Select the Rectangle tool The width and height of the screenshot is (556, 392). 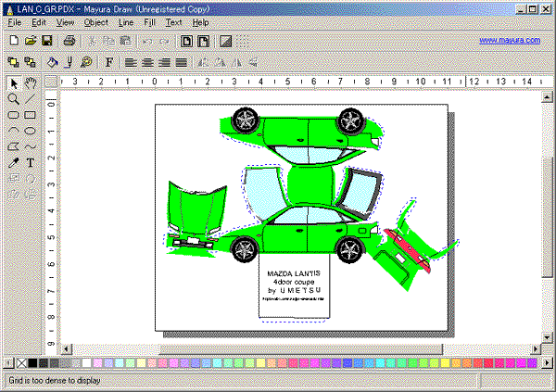click(x=31, y=115)
